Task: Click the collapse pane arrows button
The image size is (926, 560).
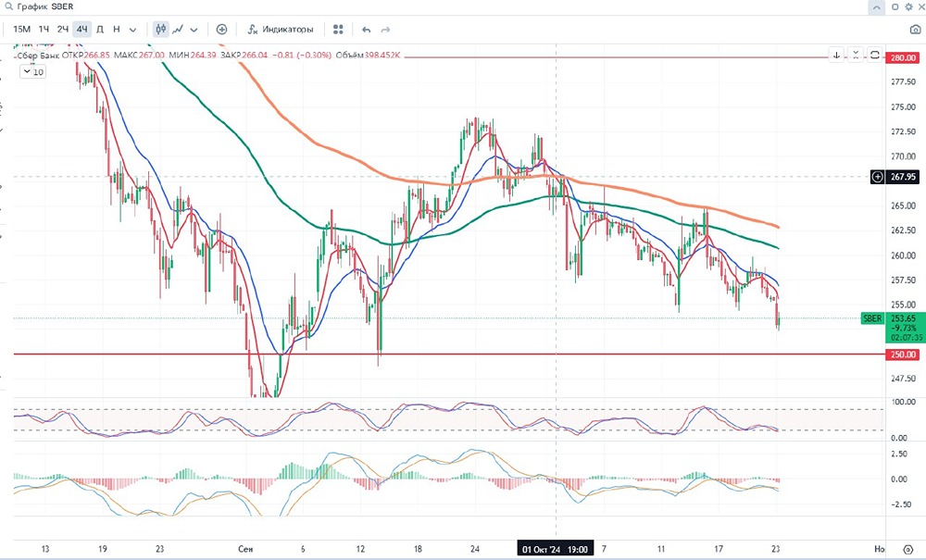Action: point(856,56)
